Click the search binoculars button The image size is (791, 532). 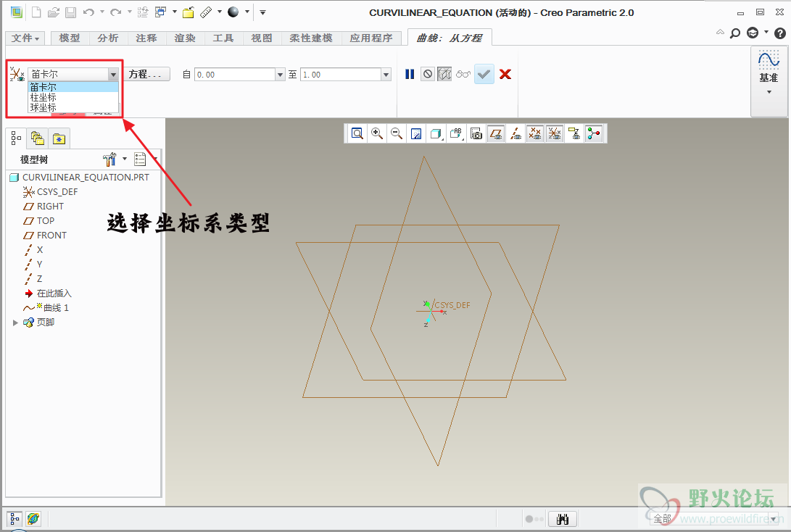tap(563, 519)
